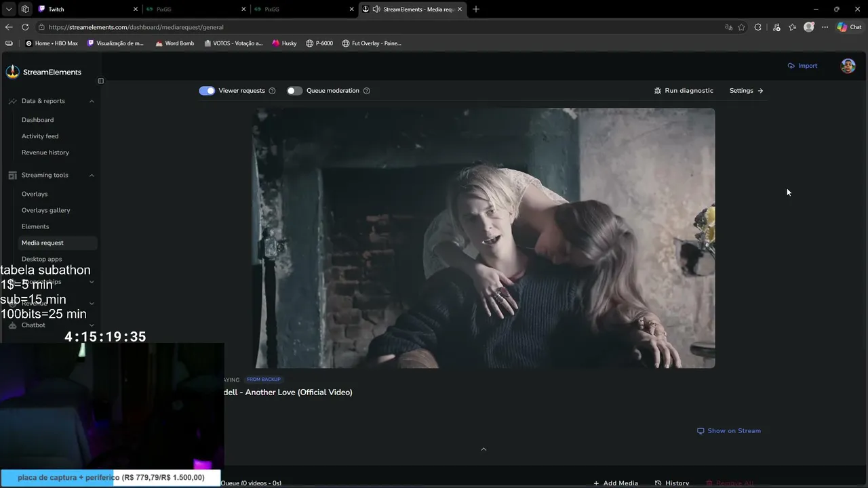Collapse the Data & reports section
Screen dimensions: 868x488
click(92, 101)
